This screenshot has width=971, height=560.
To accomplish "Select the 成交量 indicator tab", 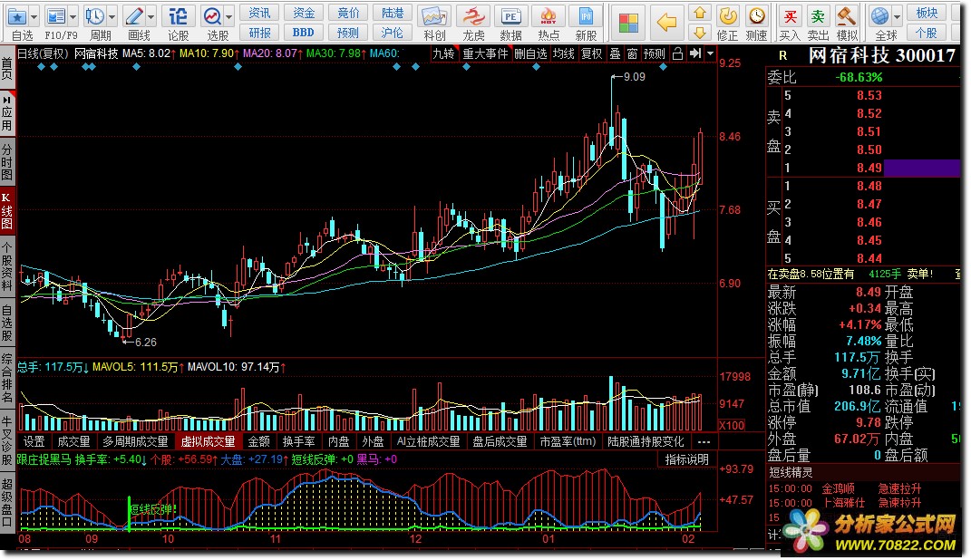I will (73, 442).
